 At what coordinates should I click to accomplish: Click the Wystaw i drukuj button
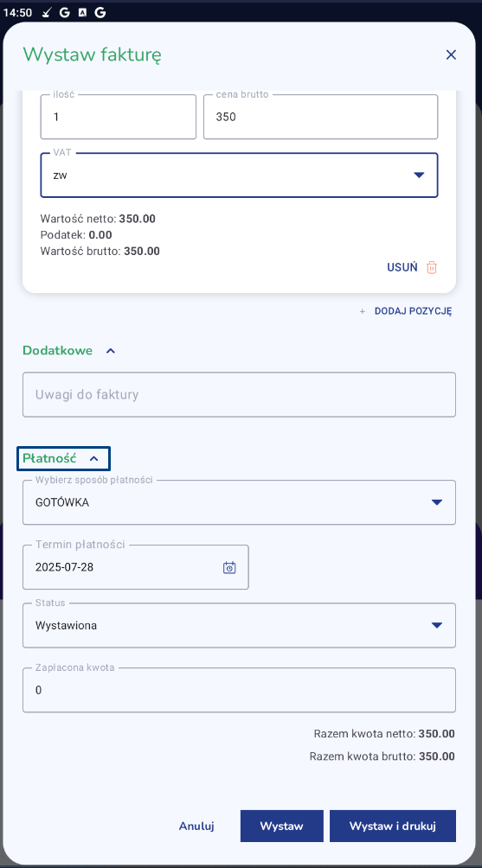(x=393, y=826)
